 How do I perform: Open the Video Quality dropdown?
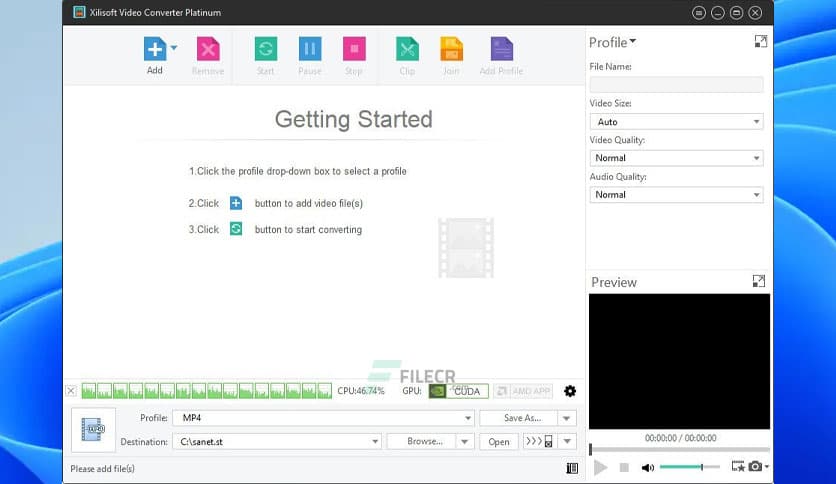click(676, 158)
